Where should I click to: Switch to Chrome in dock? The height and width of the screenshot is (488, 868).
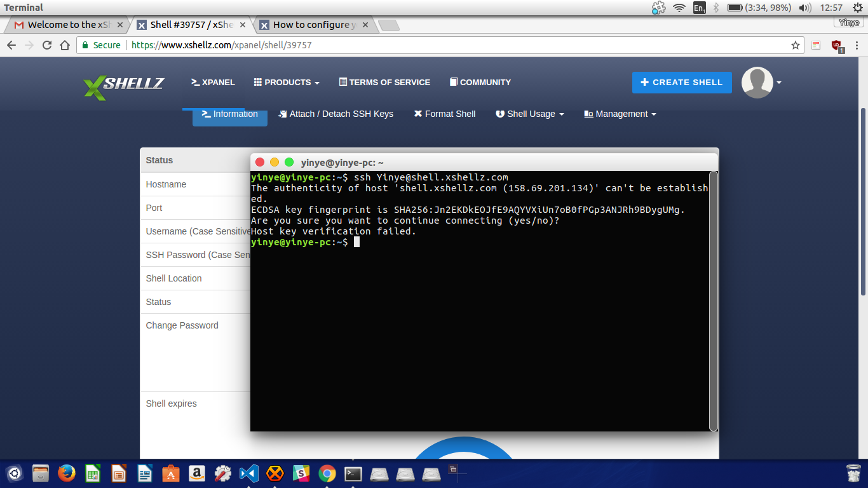point(327,473)
